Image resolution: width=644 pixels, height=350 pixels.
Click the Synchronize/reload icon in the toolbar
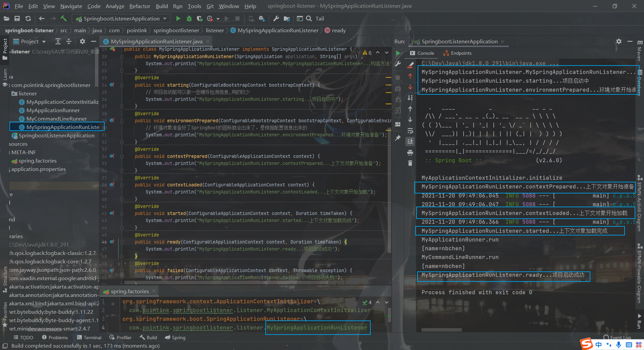coord(28,19)
